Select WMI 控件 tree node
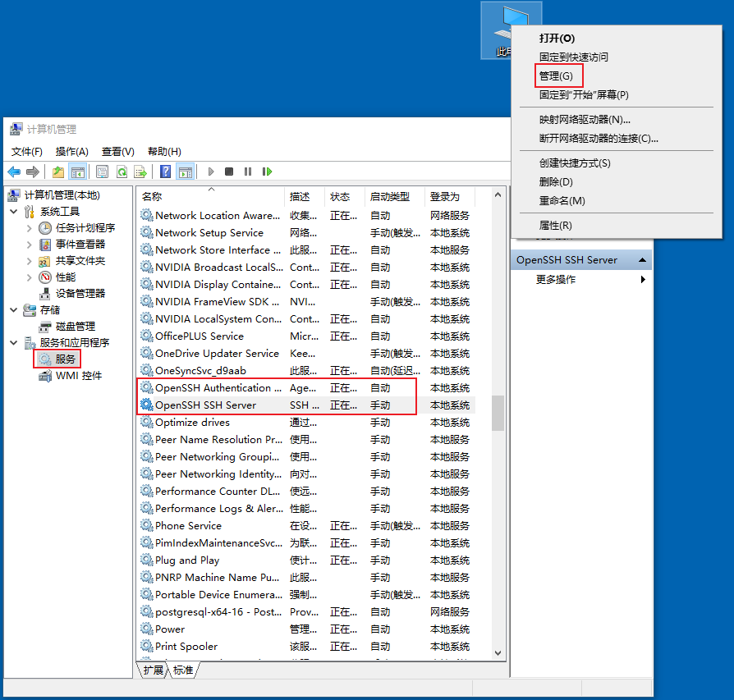 click(79, 376)
